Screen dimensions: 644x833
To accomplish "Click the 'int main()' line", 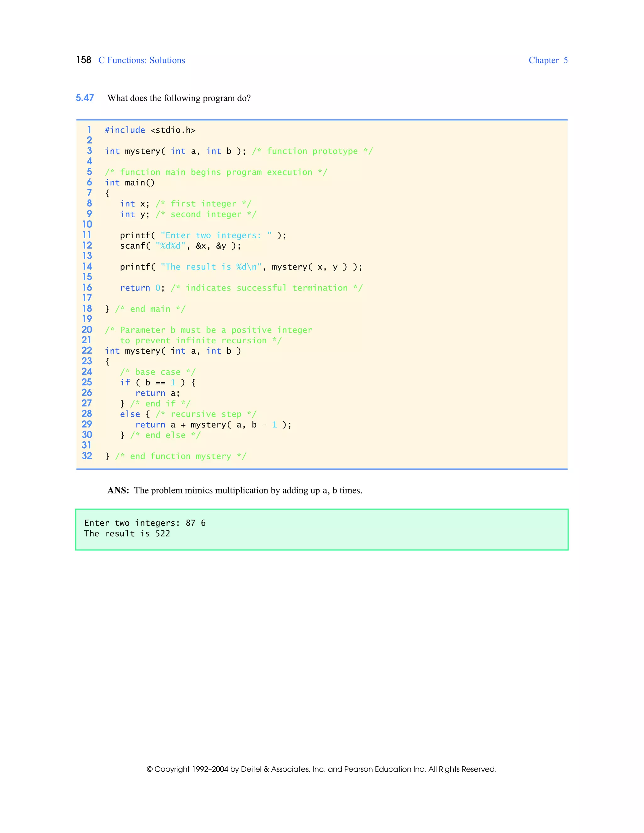I will click(x=130, y=183).
